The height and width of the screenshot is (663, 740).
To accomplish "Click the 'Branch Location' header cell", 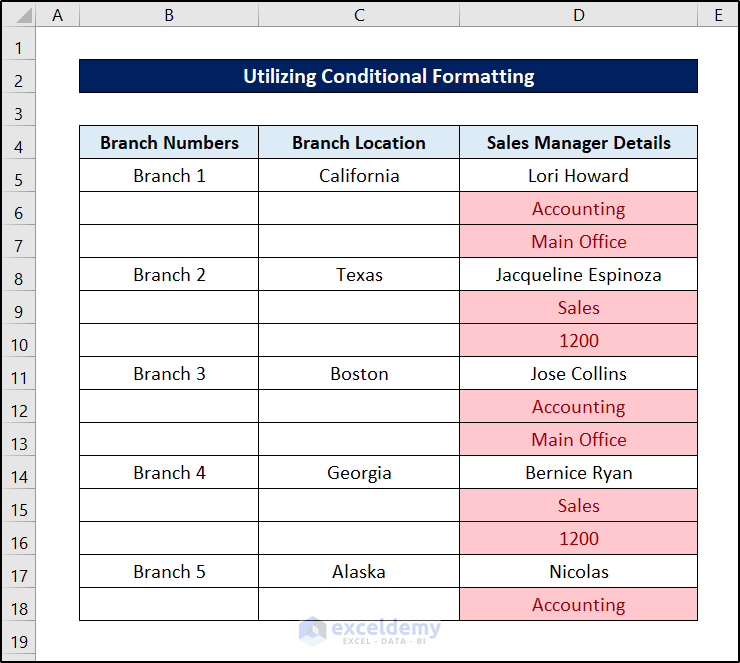I will coord(359,143).
